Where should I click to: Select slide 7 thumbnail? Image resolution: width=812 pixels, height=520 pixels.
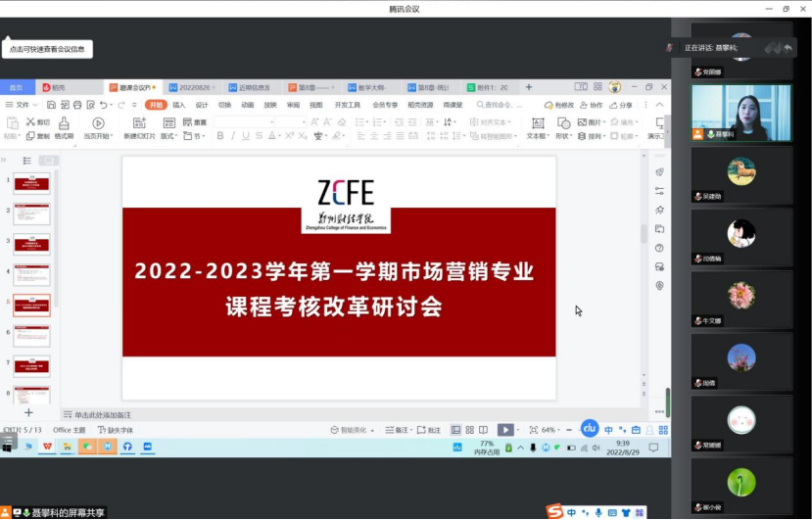tap(31, 366)
